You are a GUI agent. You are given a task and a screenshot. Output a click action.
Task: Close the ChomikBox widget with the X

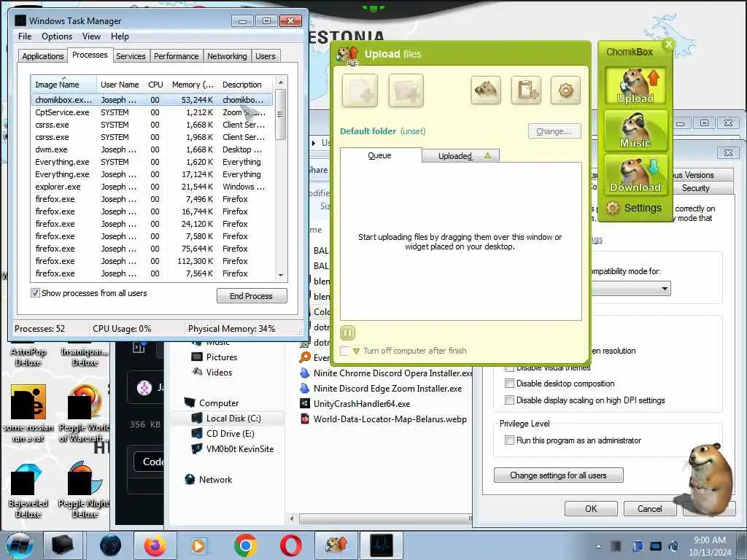tap(668, 44)
